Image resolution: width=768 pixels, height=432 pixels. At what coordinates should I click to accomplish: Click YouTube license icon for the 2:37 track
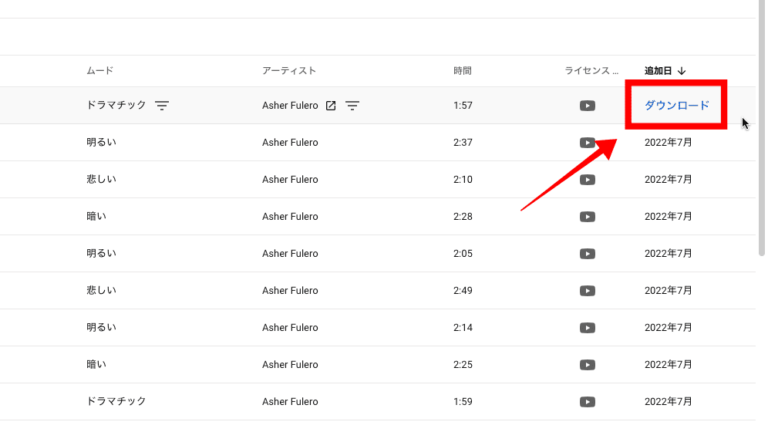tap(587, 142)
